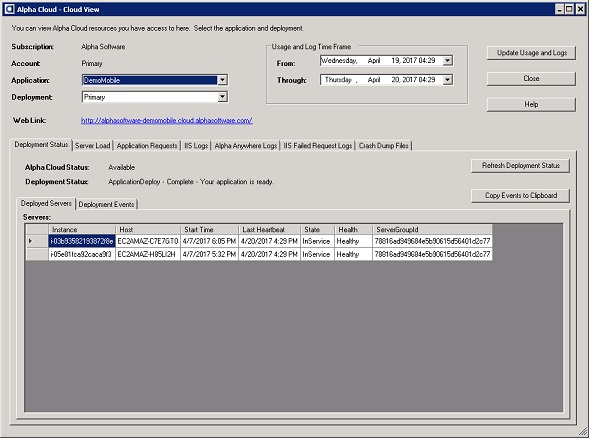
Task: Open Alpha Anywhere Logs tab
Action: click(x=246, y=145)
